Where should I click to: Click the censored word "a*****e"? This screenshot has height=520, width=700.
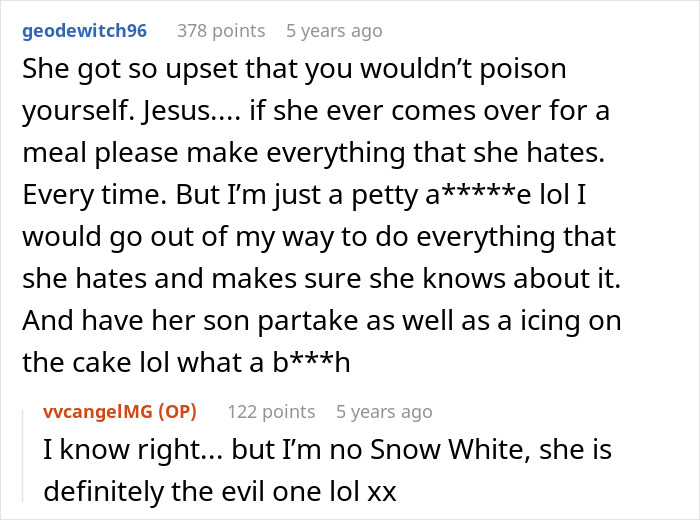[477, 195]
